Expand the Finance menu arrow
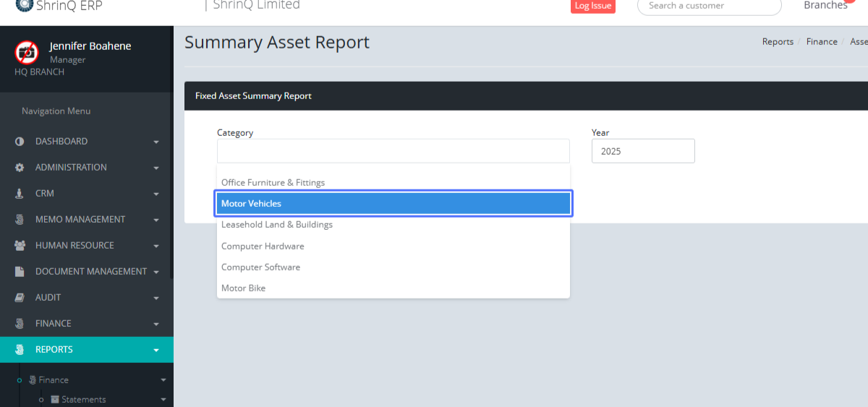Image resolution: width=868 pixels, height=407 pixels. pyautogui.click(x=156, y=324)
